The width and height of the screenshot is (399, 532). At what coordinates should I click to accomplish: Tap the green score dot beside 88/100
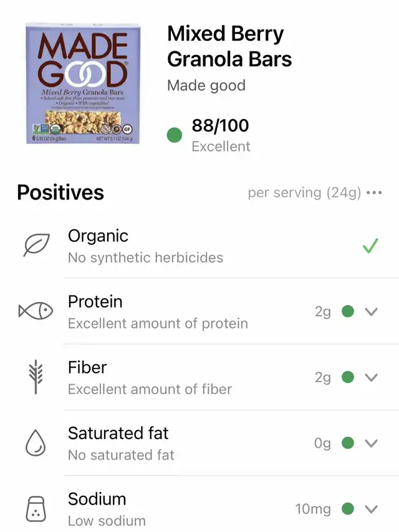click(175, 135)
